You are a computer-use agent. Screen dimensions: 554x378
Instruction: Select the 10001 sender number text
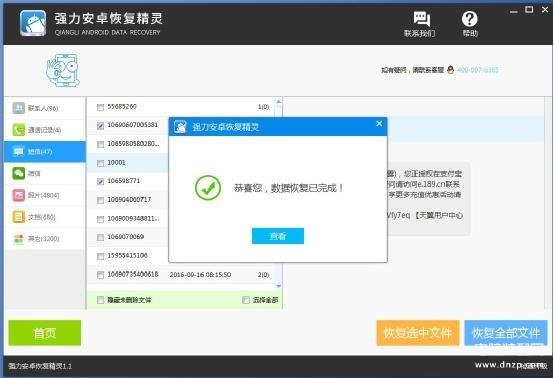[116, 163]
